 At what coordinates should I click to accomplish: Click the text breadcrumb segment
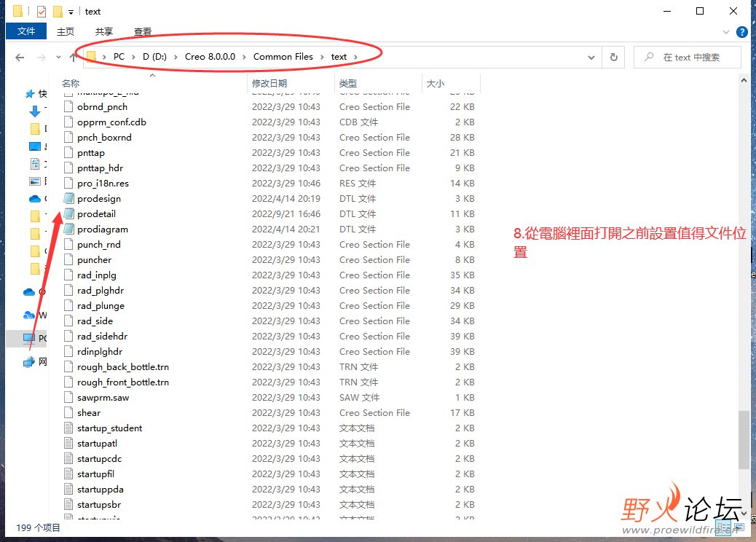[x=339, y=57]
